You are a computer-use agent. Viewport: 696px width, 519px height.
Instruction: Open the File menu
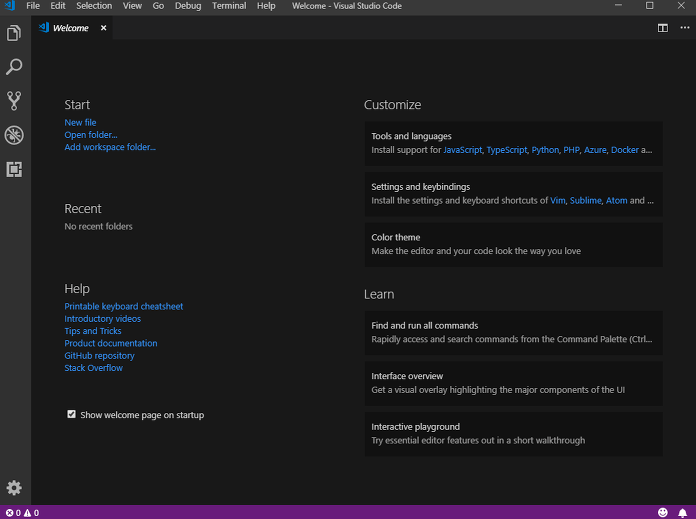(33, 6)
